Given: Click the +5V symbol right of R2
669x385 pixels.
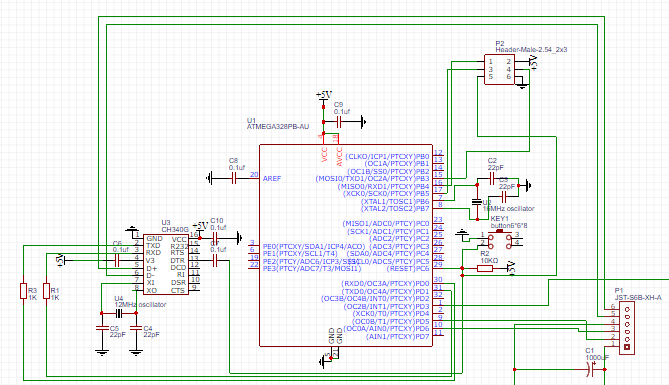Looking at the screenshot, I should coord(512,268).
